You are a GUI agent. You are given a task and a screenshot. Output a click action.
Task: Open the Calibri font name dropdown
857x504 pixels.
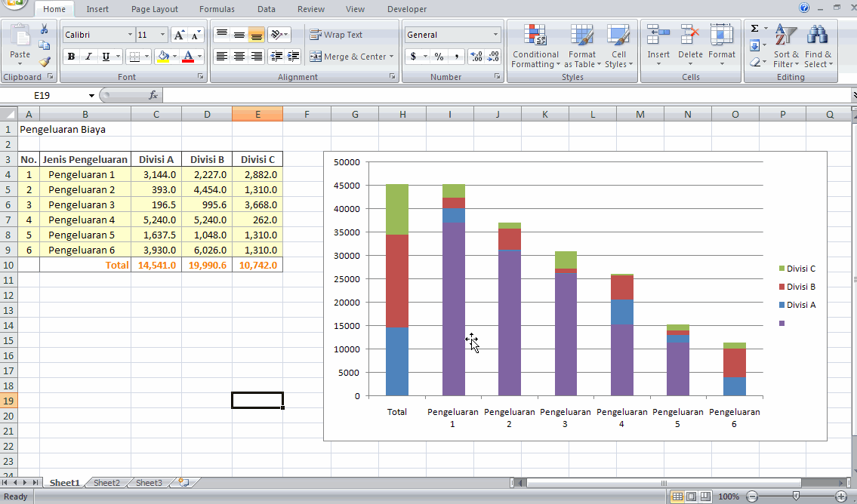pos(130,35)
